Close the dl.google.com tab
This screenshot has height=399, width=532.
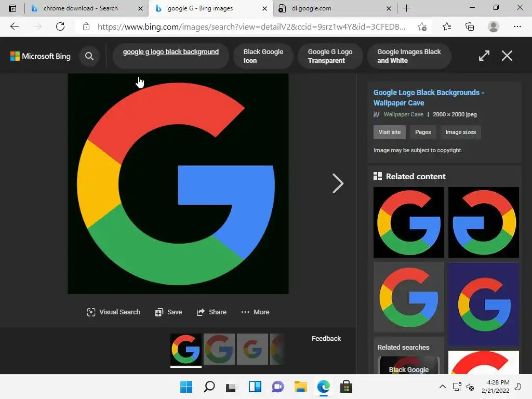pyautogui.click(x=389, y=8)
